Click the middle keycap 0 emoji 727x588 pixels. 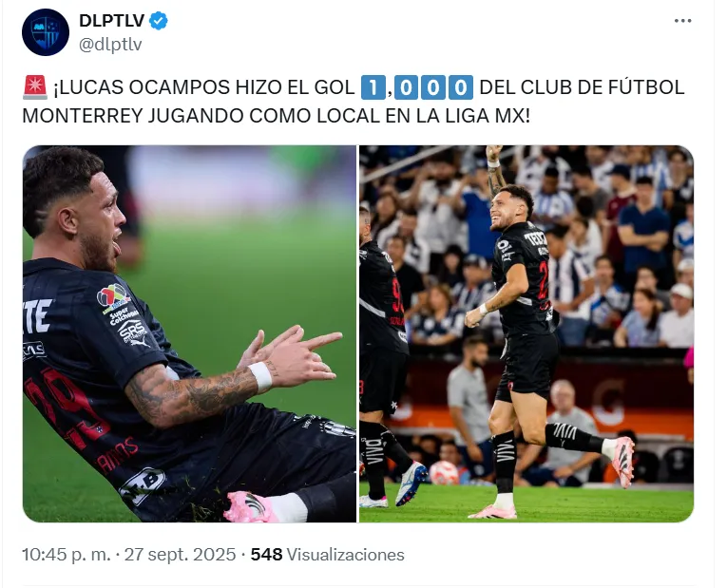(x=433, y=87)
